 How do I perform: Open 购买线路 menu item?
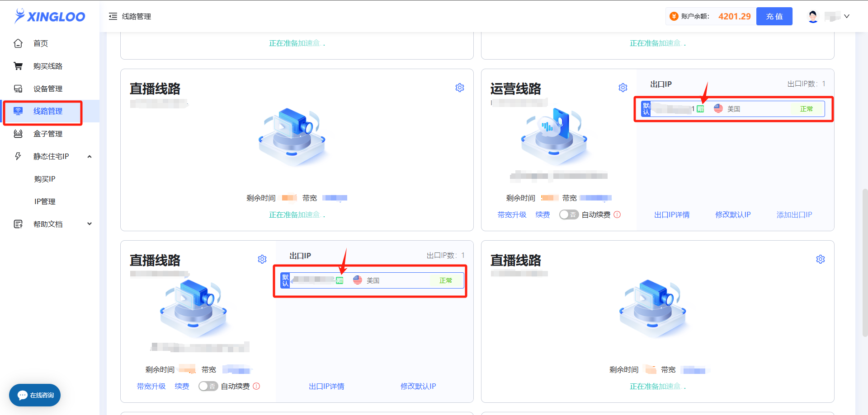coord(48,66)
